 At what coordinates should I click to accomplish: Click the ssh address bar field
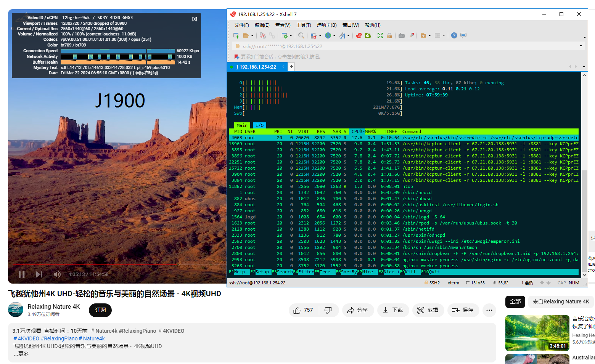(408, 46)
